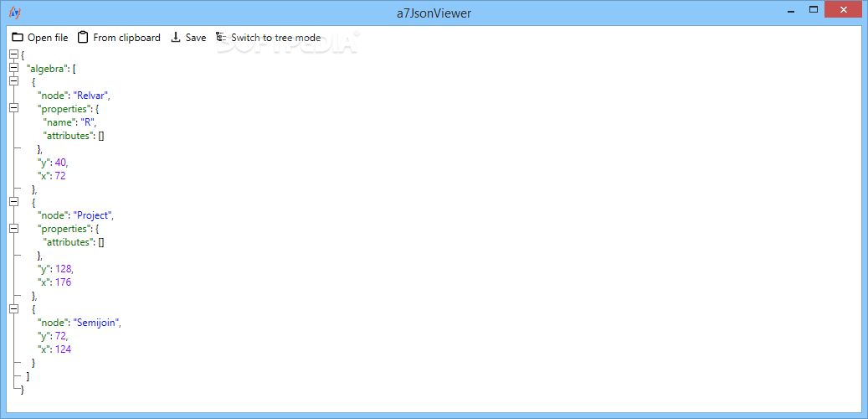Screen dimensions: 868x419
Task: Click the Save download-arrow icon
Action: point(176,37)
